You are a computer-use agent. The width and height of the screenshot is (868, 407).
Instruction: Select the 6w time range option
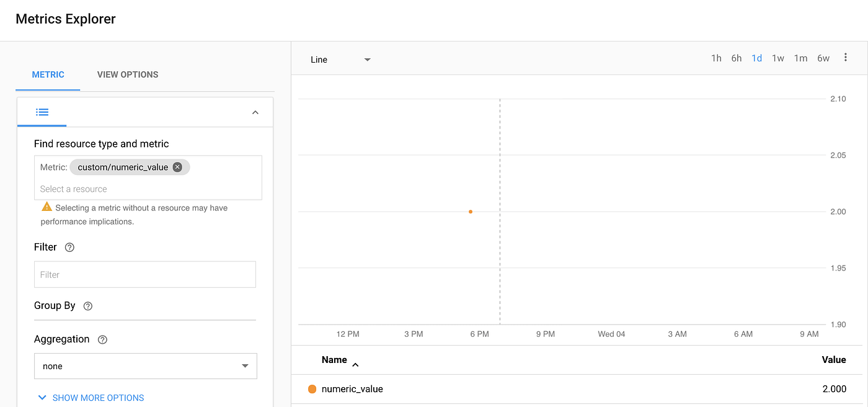(823, 58)
